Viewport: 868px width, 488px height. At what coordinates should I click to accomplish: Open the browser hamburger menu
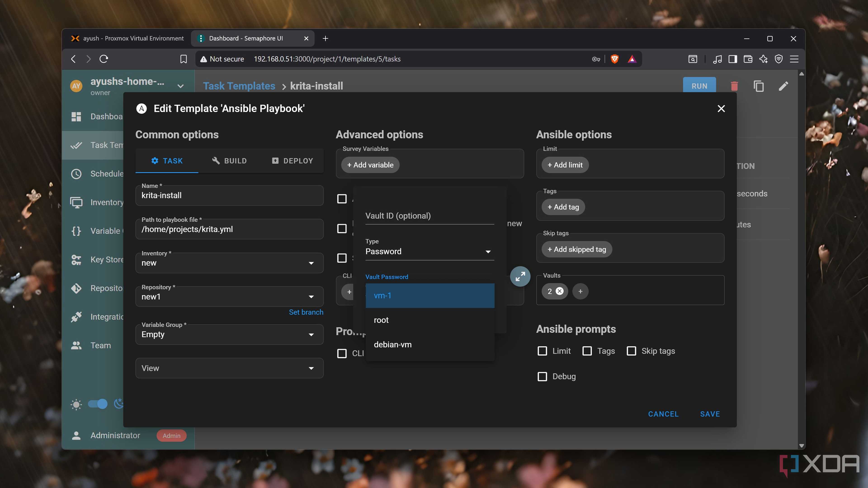[x=794, y=59]
